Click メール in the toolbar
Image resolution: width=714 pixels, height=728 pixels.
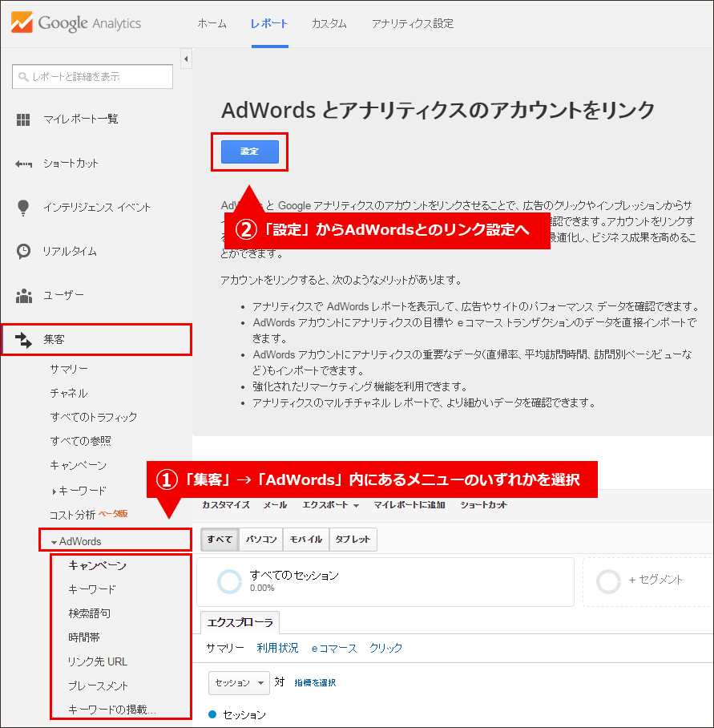[x=276, y=505]
